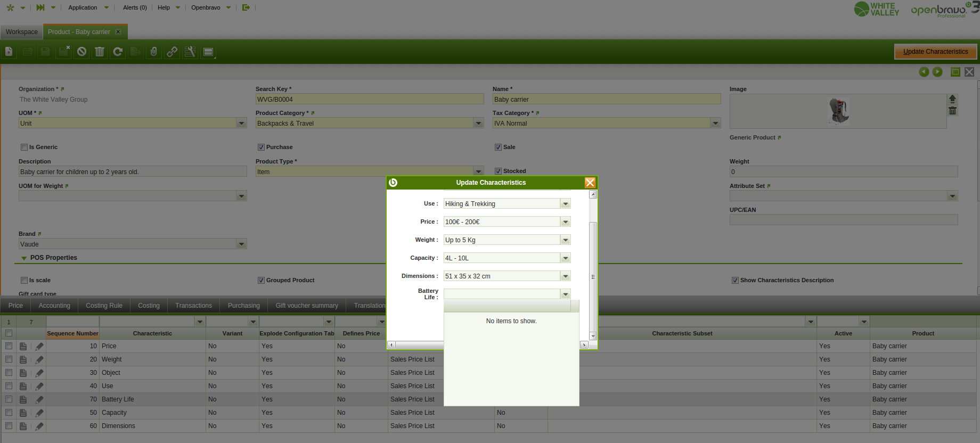This screenshot has width=980, height=443.
Task: Click the Update Characteristics button
Action: [935, 52]
